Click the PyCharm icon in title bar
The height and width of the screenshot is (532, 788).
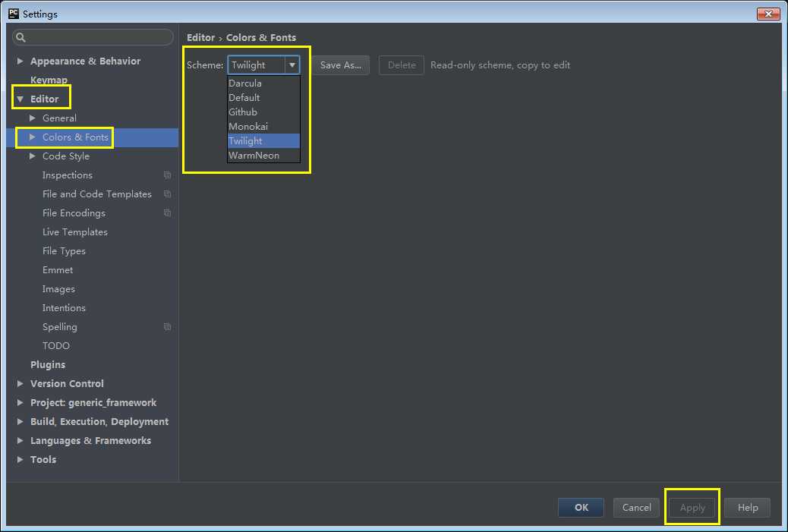[14, 14]
